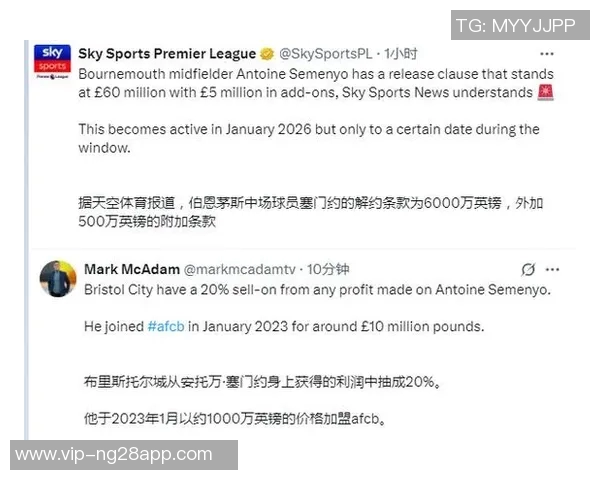
Task: Click the gold verified badge icon
Action: [267, 54]
